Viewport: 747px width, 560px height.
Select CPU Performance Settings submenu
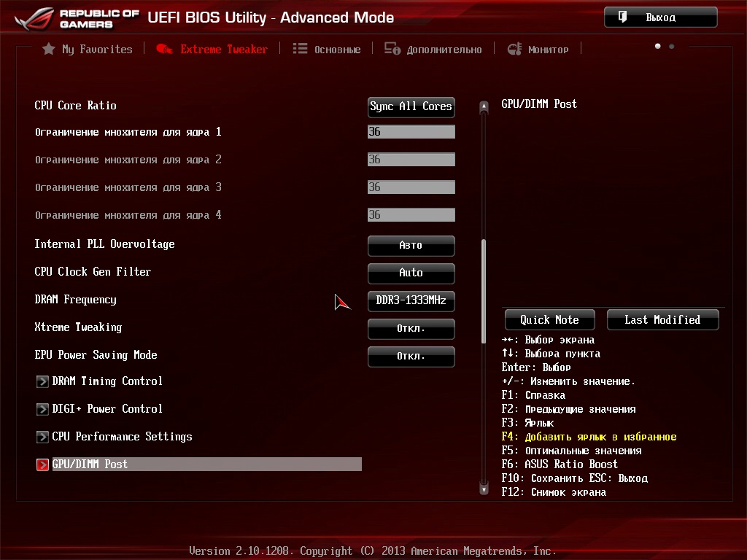pos(122,436)
